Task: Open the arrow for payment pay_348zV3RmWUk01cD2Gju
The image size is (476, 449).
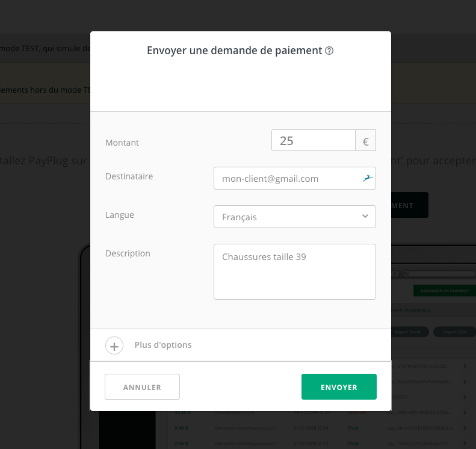Action: click(465, 412)
